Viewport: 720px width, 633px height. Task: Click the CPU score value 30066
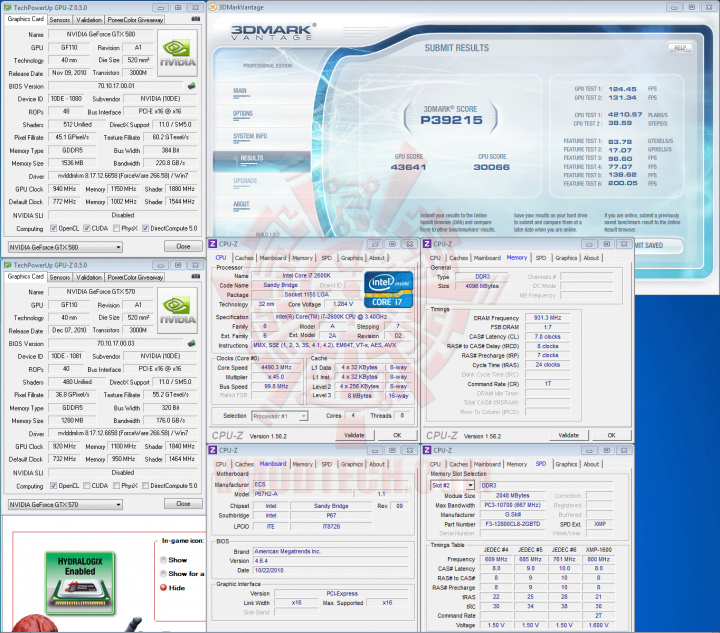click(x=491, y=167)
